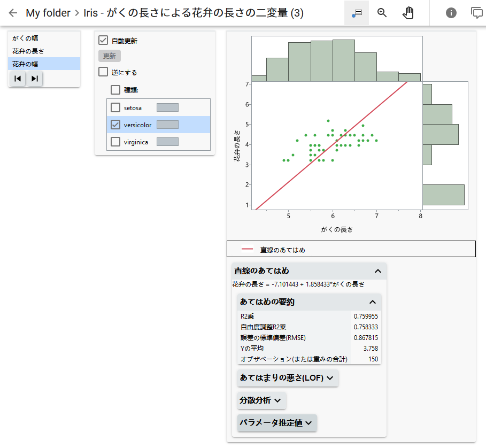486x448 pixels.
Task: Enable the 逆にする checkbox
Action: [x=104, y=72]
